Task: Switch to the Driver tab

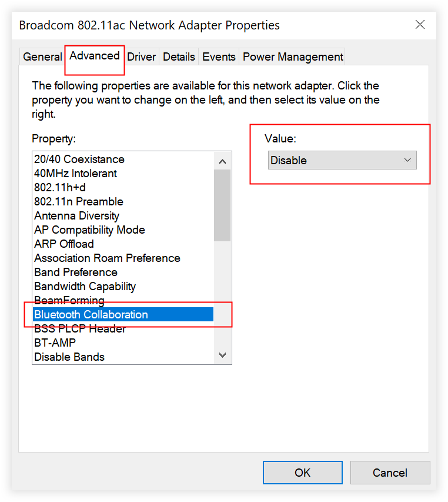Action: pos(141,57)
